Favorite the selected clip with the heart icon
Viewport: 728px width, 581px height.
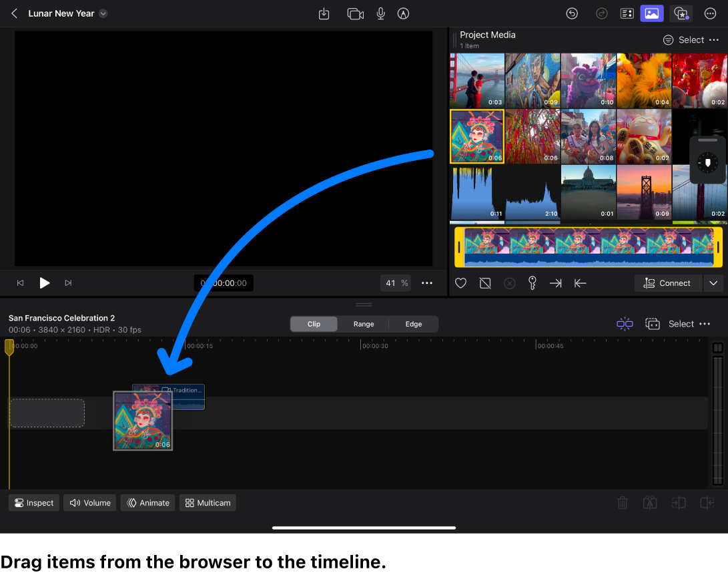coord(460,282)
